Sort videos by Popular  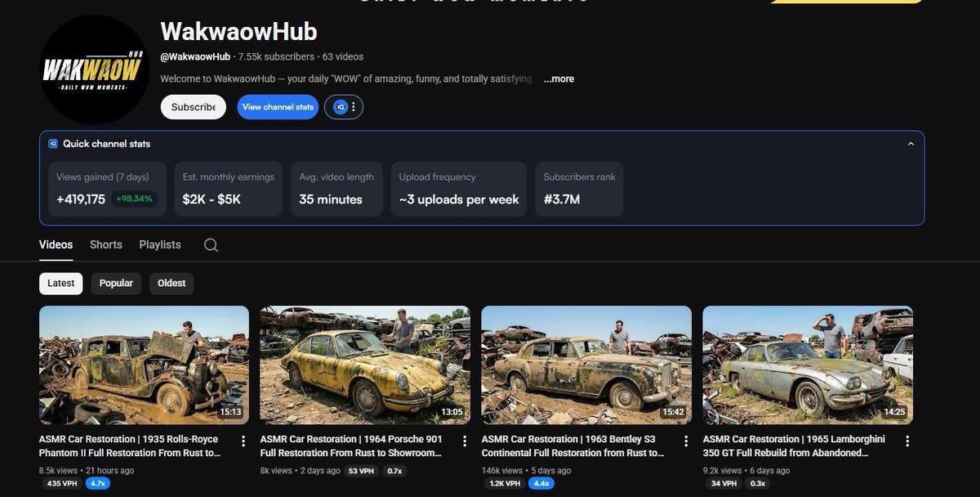tap(116, 284)
